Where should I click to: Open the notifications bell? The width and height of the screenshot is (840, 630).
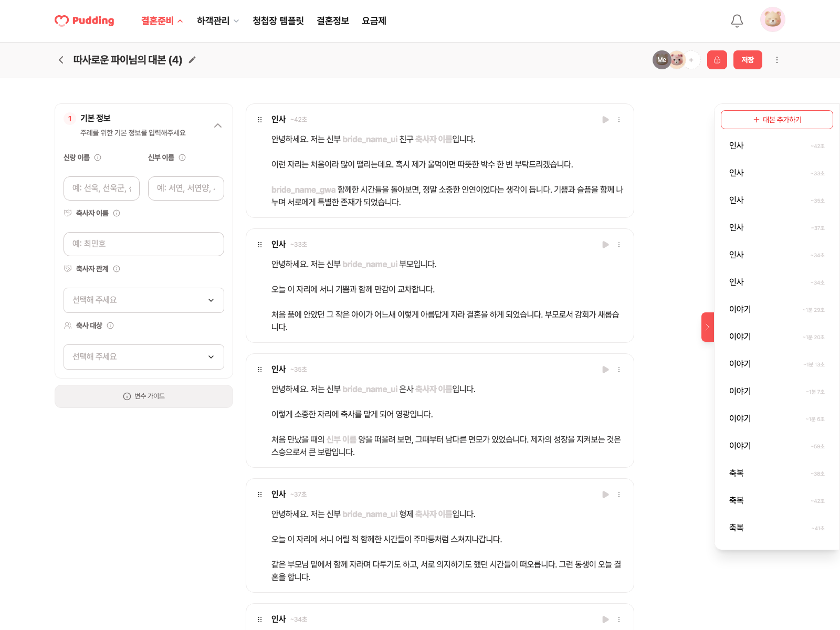737,20
